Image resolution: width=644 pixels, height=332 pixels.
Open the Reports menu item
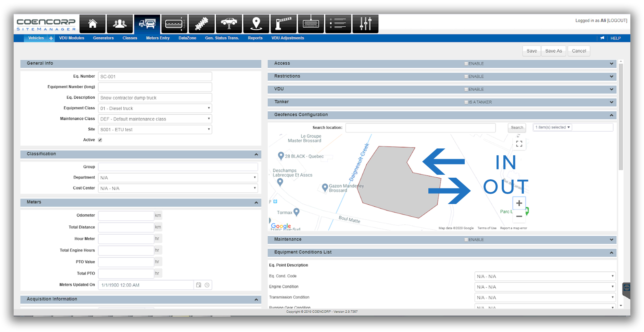[x=255, y=38]
